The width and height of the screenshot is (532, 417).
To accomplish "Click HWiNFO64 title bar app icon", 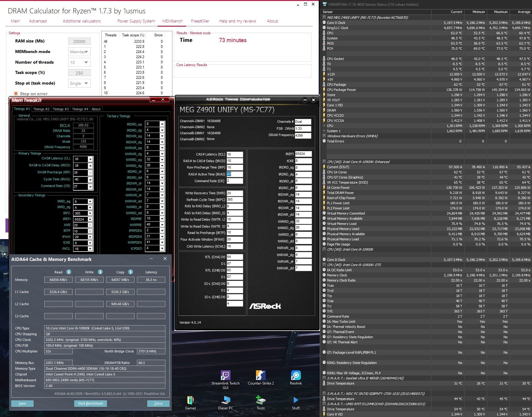I will click(325, 4).
